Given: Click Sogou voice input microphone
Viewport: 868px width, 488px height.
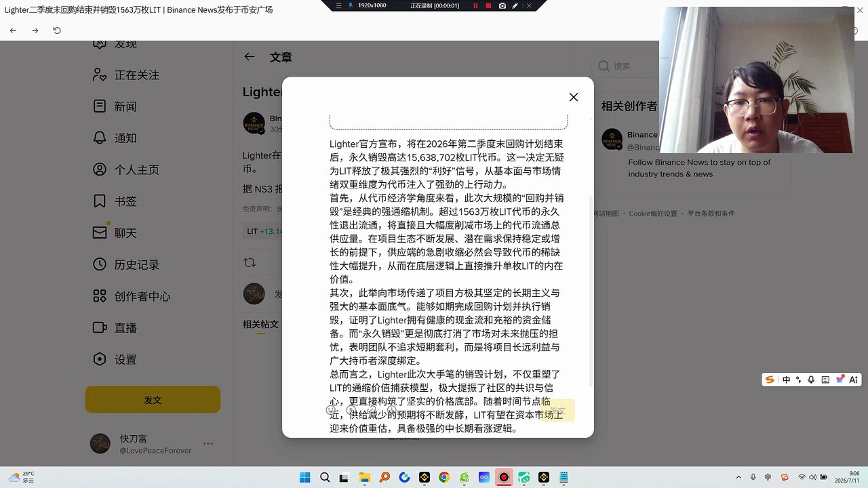Looking at the screenshot, I should (x=811, y=380).
